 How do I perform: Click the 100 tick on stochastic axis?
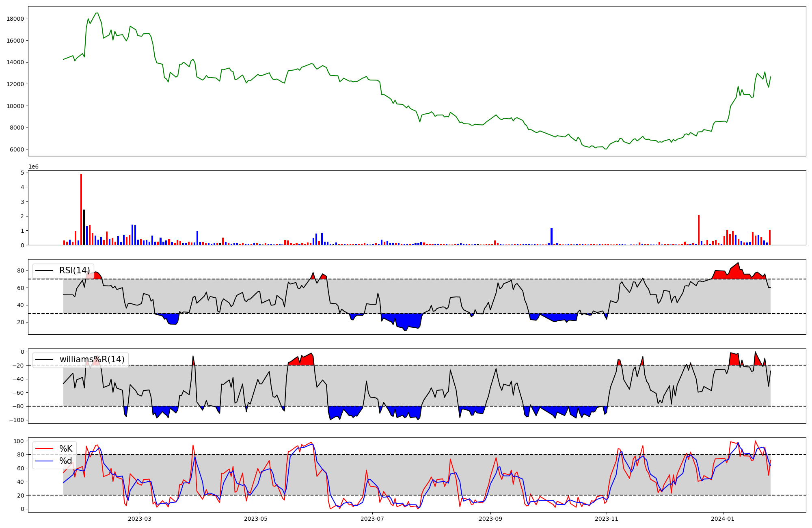19,441
